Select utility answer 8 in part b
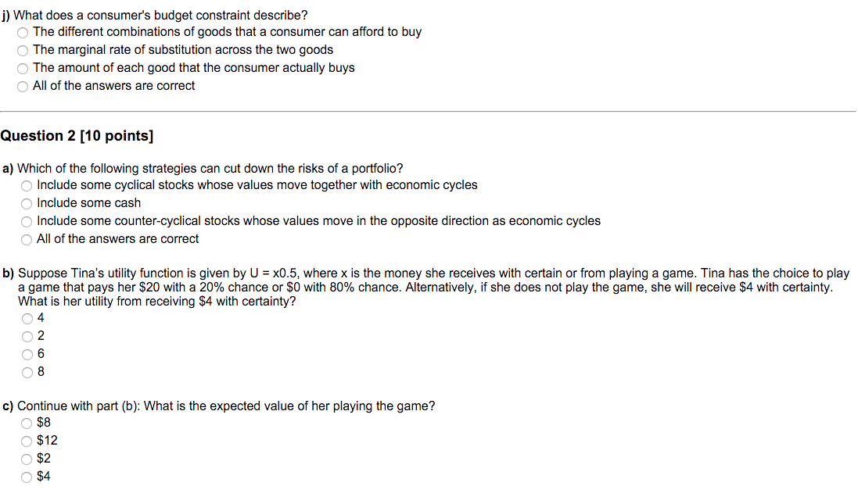 [27, 373]
